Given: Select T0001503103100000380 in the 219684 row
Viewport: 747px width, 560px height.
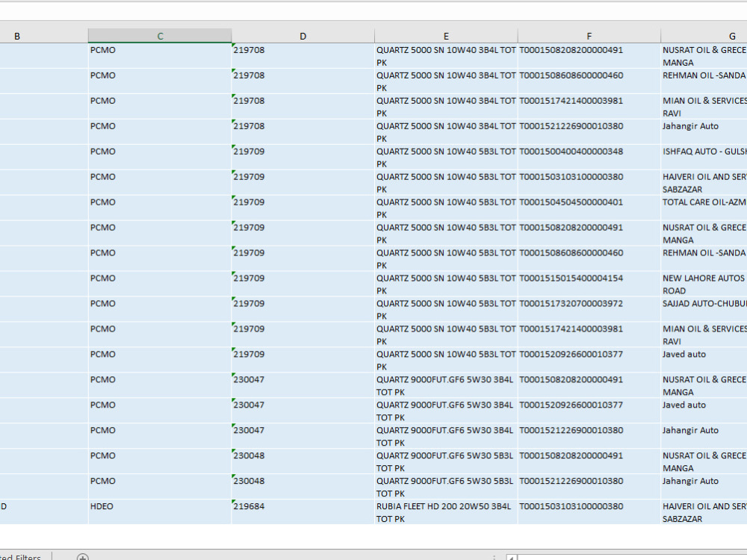Looking at the screenshot, I should click(x=589, y=512).
